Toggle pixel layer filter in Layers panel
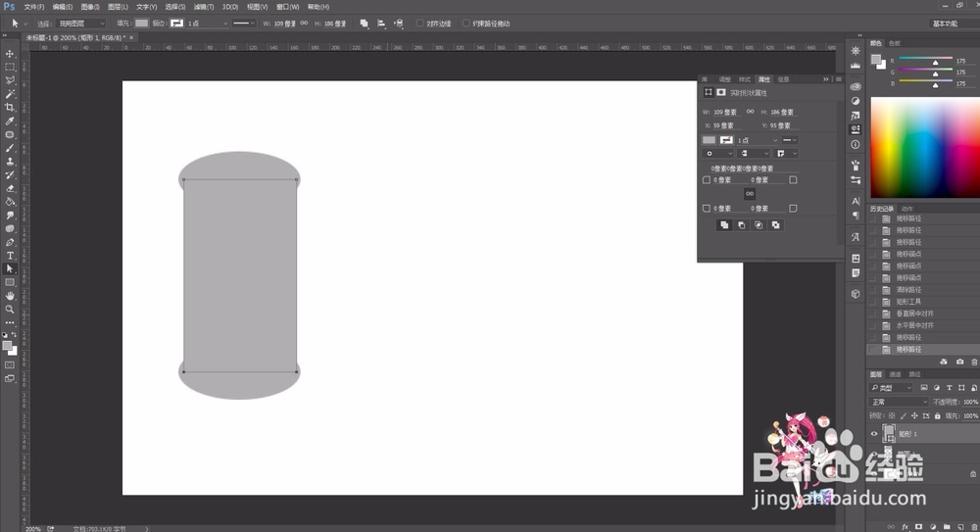This screenshot has height=532, width=980. (x=924, y=388)
